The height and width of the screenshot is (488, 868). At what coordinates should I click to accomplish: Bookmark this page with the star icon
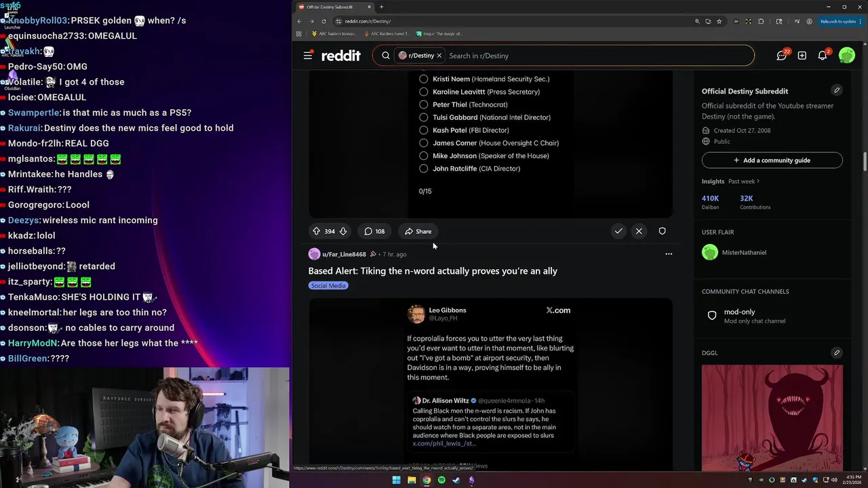coord(719,21)
